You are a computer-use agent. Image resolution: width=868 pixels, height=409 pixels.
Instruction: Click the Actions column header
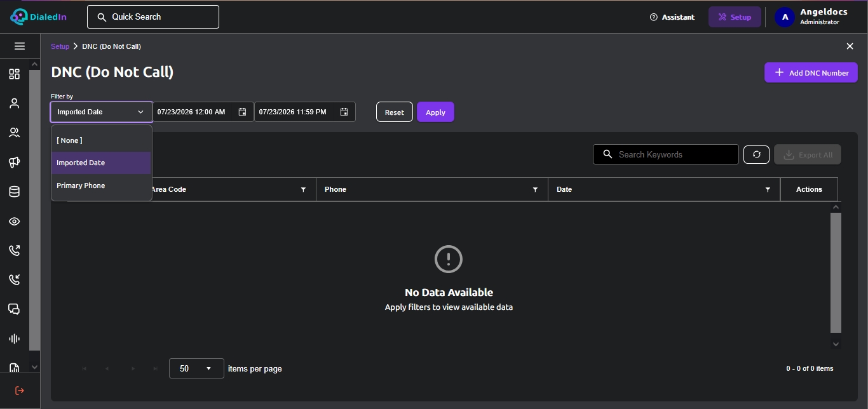tap(809, 189)
